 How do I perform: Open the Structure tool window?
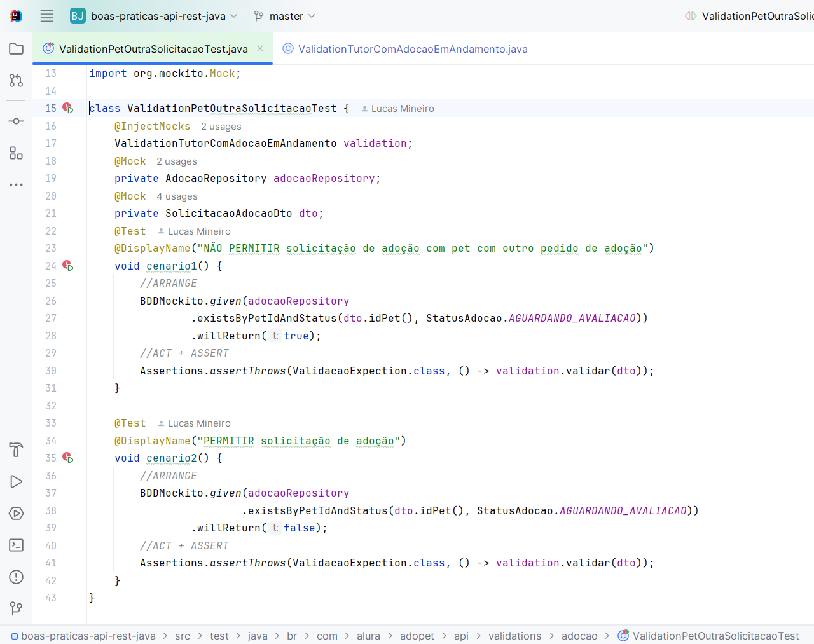tap(17, 153)
